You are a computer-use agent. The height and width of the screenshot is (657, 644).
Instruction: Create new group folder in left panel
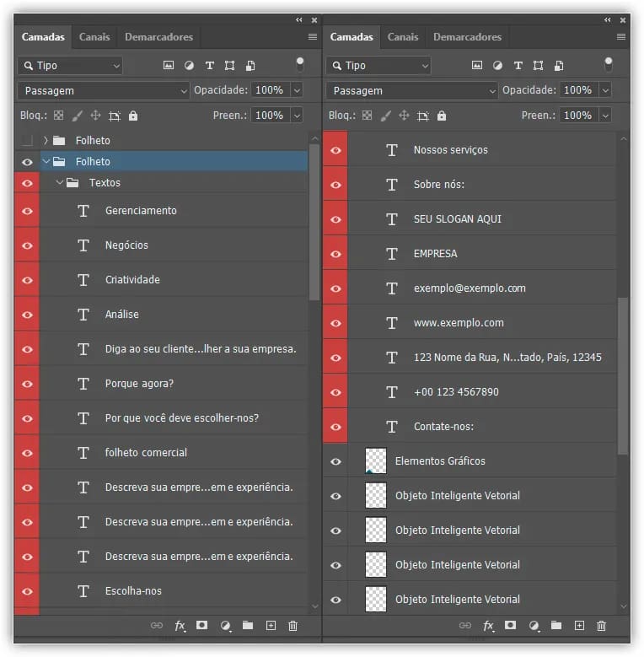tap(248, 626)
